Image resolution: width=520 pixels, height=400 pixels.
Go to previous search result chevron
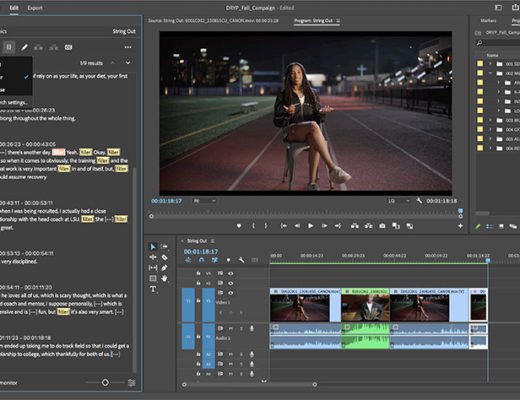(x=113, y=63)
